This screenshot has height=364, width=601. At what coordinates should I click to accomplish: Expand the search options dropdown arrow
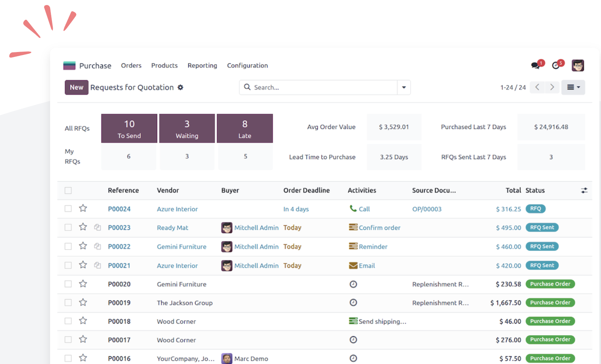404,88
